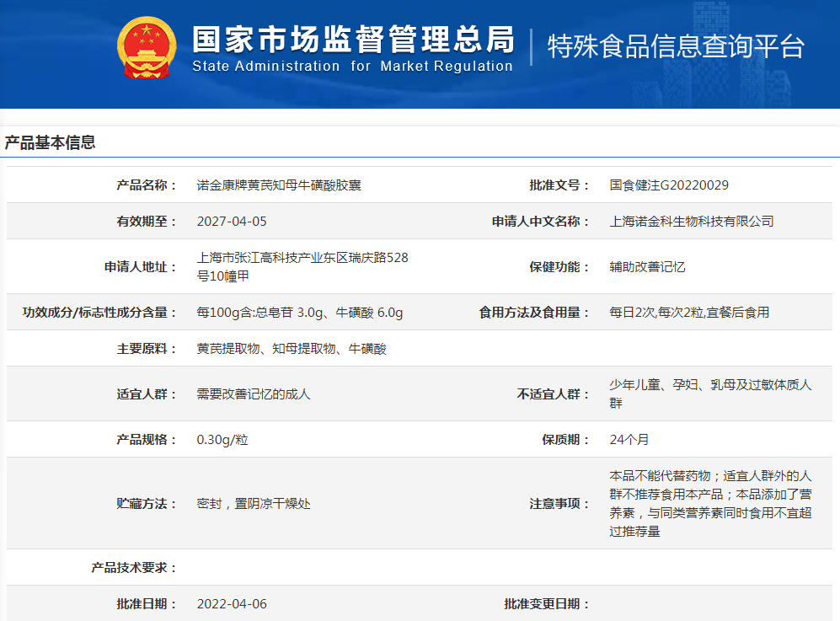Click the 申请人中文名称 label
The width and height of the screenshot is (840, 621).
[x=541, y=222]
